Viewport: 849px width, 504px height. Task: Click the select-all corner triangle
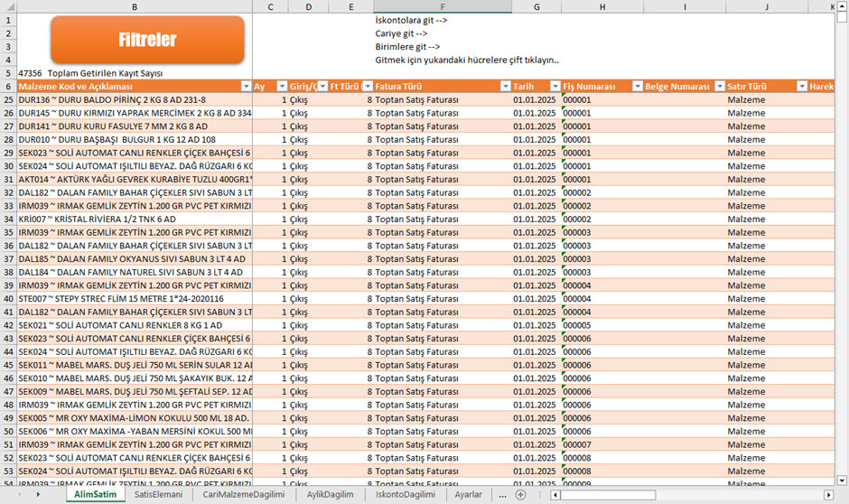tap(9, 6)
